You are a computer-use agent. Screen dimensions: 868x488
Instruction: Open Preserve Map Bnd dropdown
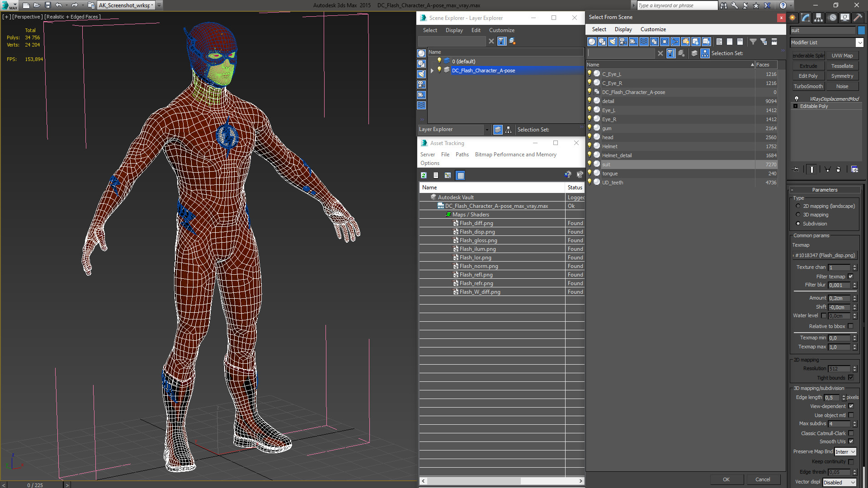pos(845,452)
